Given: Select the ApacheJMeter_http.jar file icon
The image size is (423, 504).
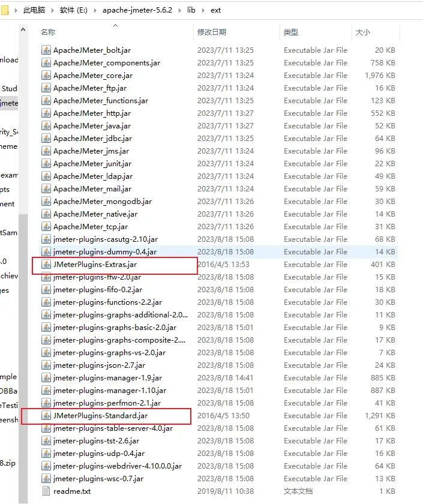Looking at the screenshot, I should (x=46, y=113).
